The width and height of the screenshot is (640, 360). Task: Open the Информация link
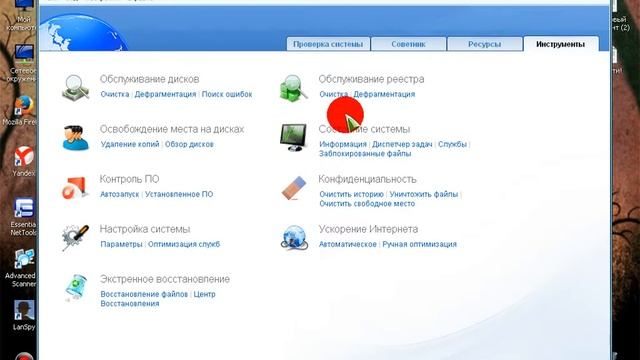coord(343,144)
